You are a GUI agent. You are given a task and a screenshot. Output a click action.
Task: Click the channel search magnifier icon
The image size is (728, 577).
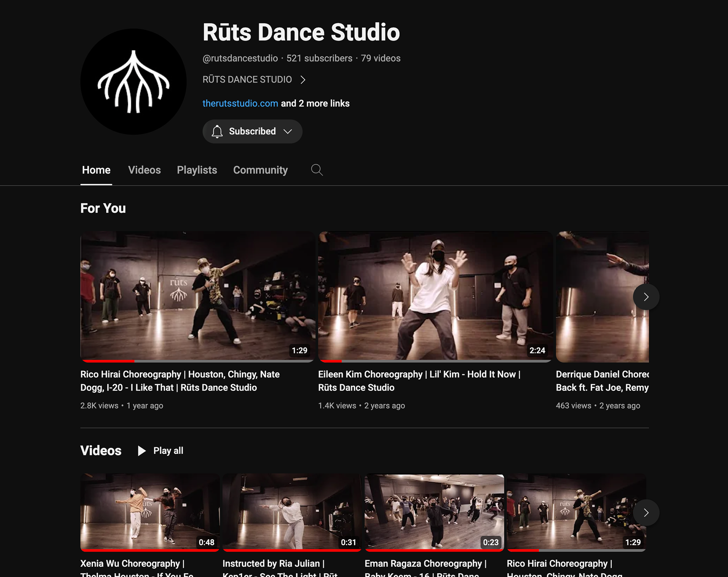pyautogui.click(x=317, y=170)
